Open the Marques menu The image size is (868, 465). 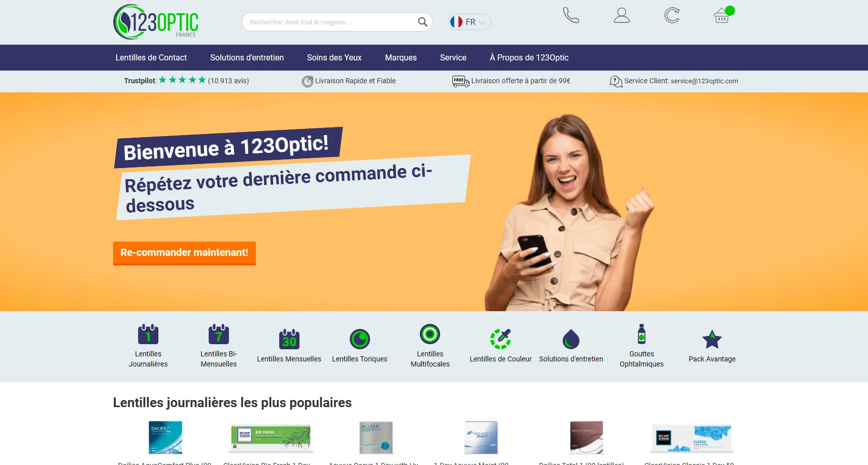pos(401,57)
